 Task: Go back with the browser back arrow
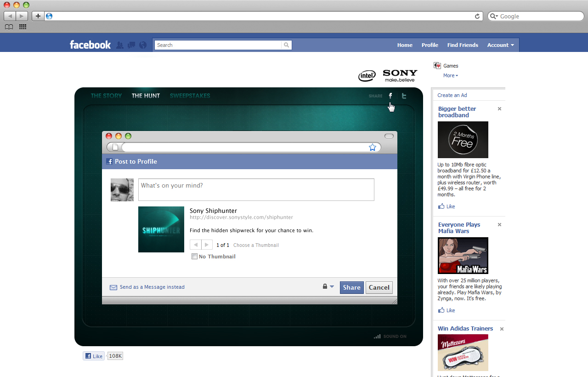tap(10, 16)
